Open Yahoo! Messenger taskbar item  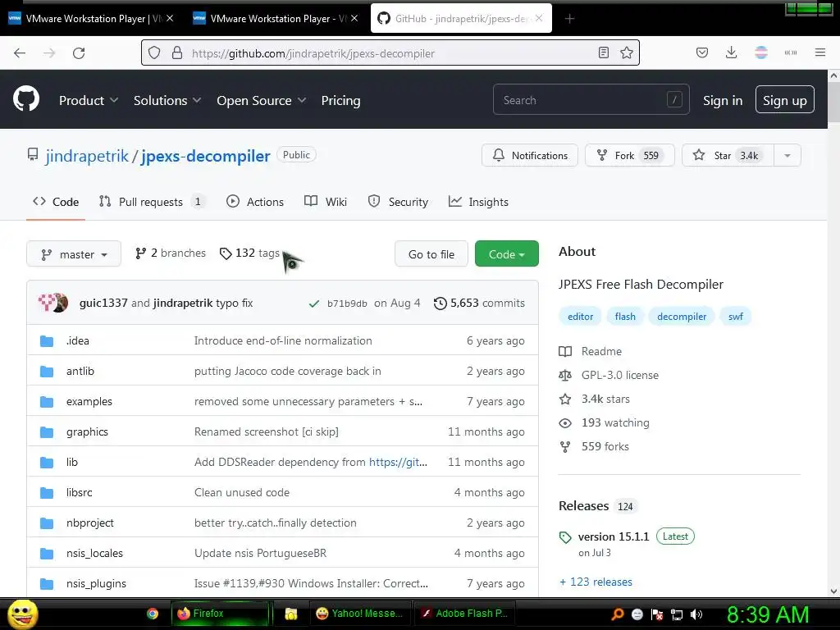tap(359, 614)
